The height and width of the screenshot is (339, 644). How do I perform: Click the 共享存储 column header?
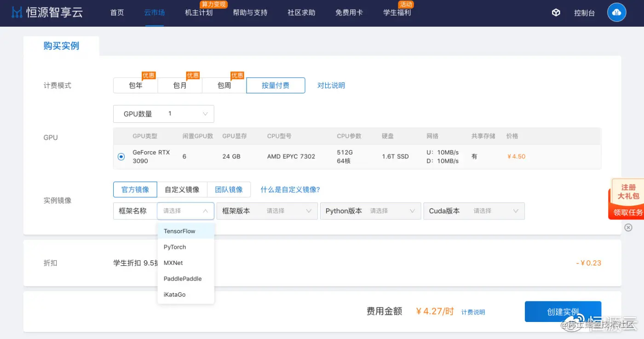(x=483, y=136)
